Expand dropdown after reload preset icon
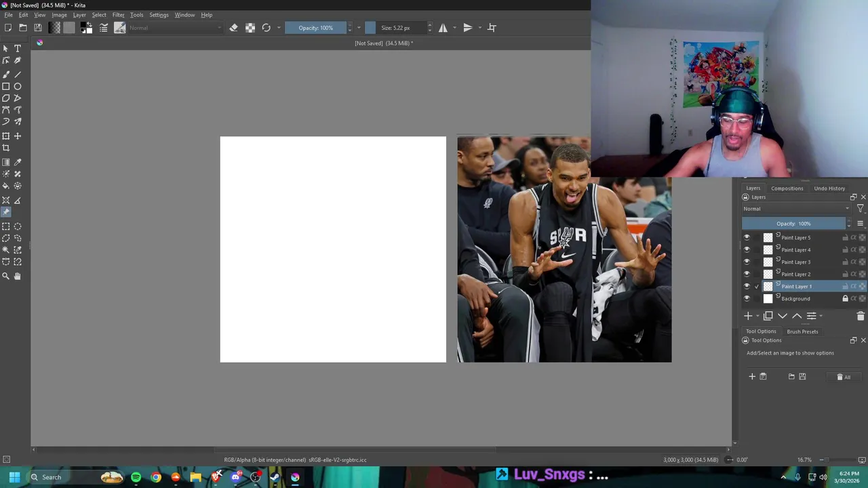This screenshot has width=868, height=488. 279,28
